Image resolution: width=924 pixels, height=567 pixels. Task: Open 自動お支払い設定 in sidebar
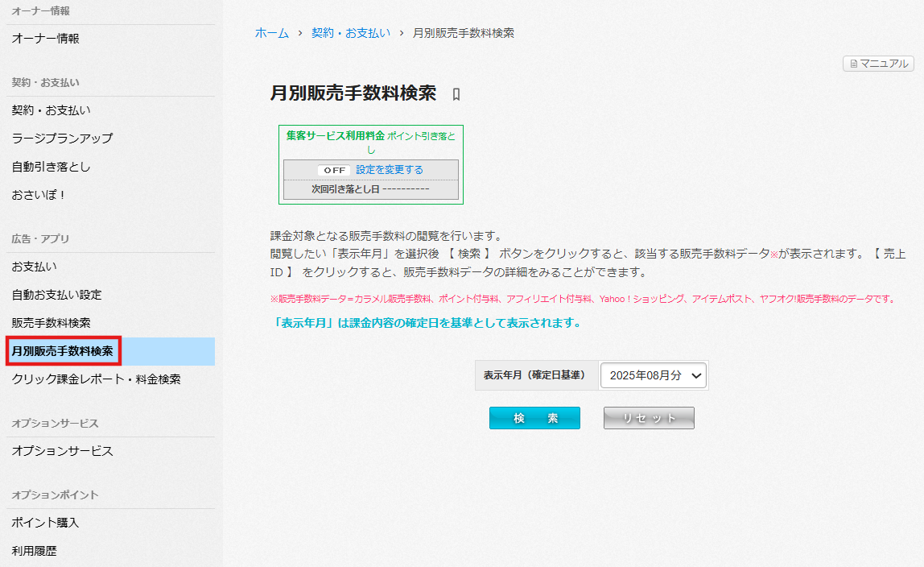point(56,295)
